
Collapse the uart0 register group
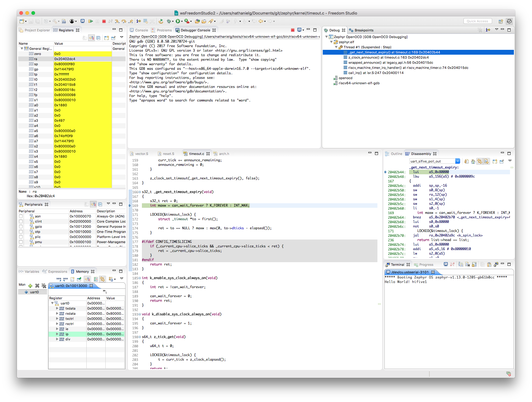(x=52, y=303)
